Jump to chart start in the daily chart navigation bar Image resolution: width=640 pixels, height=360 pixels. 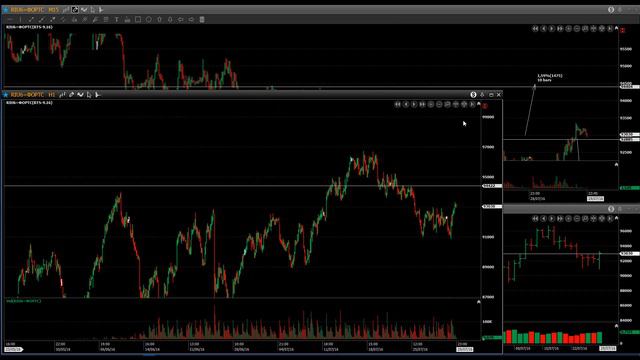pyautogui.click(x=535, y=219)
